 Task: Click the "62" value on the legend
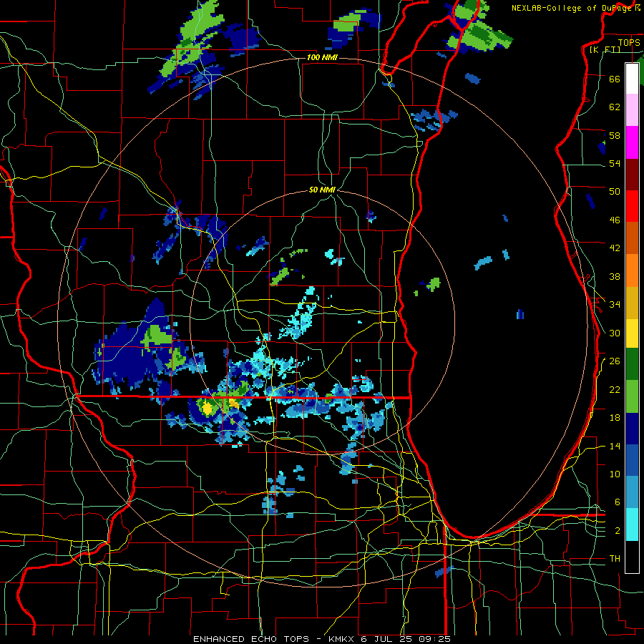[615, 107]
